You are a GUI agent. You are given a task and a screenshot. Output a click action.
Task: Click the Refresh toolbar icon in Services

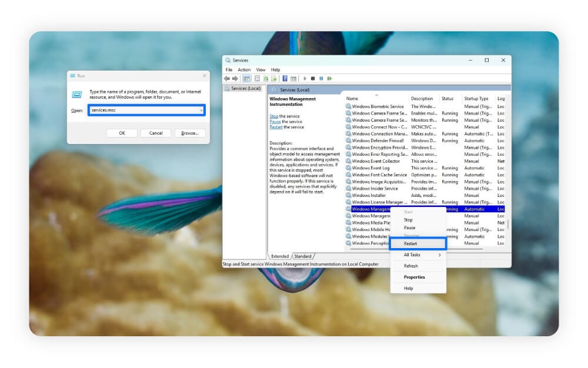click(x=266, y=79)
